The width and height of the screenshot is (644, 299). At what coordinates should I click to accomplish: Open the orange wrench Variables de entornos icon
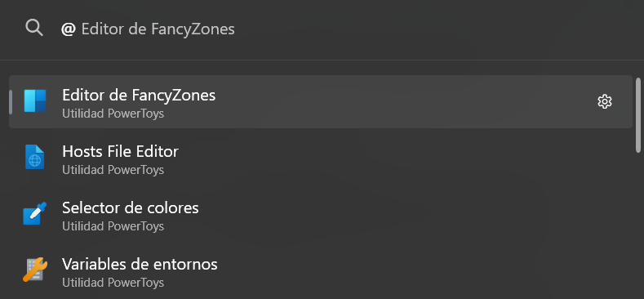click(35, 270)
